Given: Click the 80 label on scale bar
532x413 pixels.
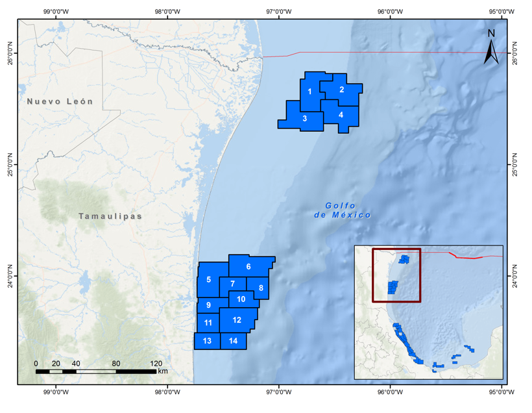Looking at the screenshot, I should [x=116, y=364].
